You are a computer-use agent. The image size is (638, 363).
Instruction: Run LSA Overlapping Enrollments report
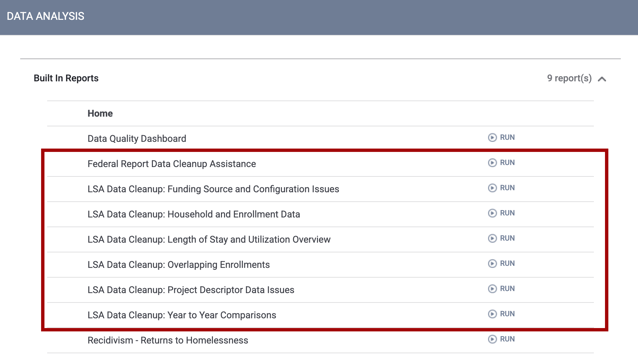pos(501,264)
